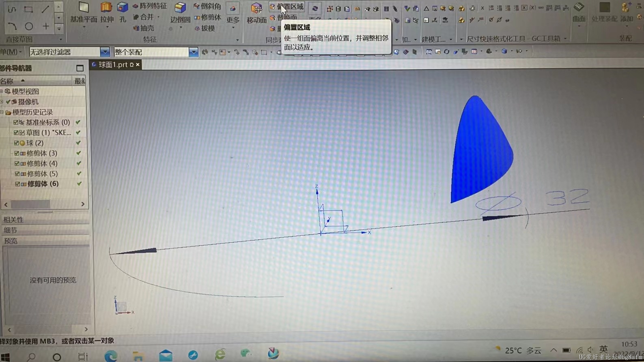Expand the 模型视图 tree node
This screenshot has width=644, height=362.
(x=2, y=91)
